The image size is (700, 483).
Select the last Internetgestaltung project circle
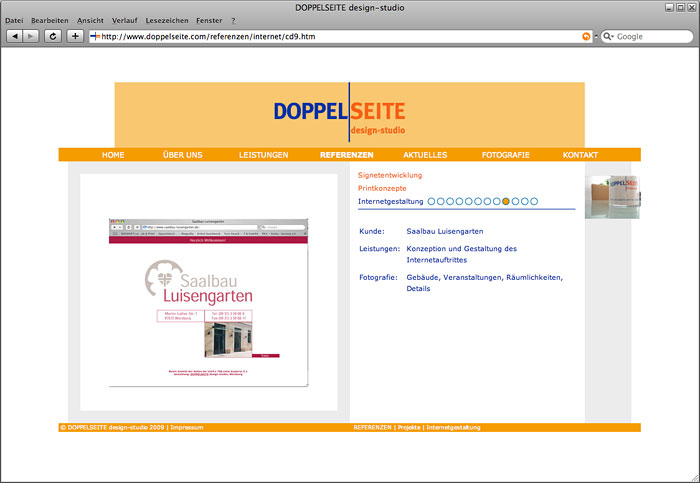click(534, 201)
